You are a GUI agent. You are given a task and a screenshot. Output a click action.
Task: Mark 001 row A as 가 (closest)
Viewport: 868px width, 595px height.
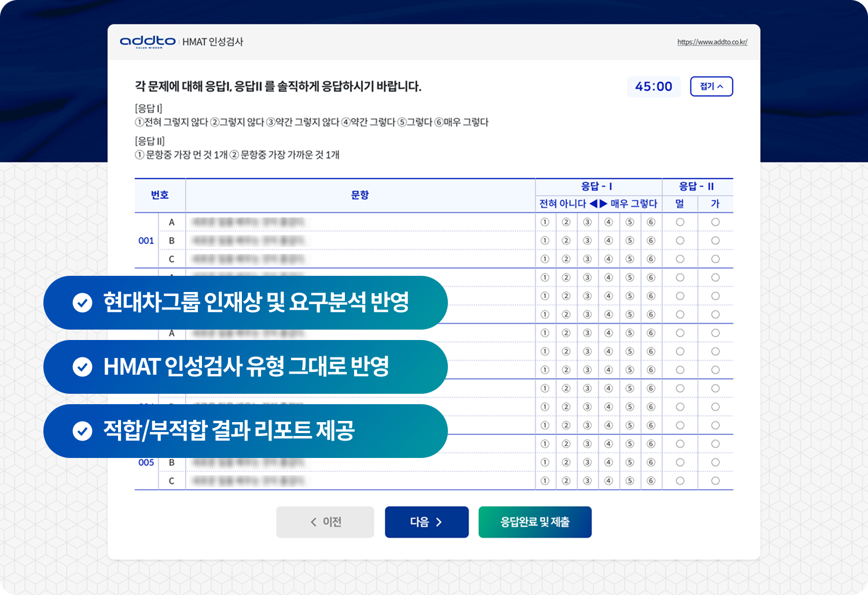click(x=715, y=222)
